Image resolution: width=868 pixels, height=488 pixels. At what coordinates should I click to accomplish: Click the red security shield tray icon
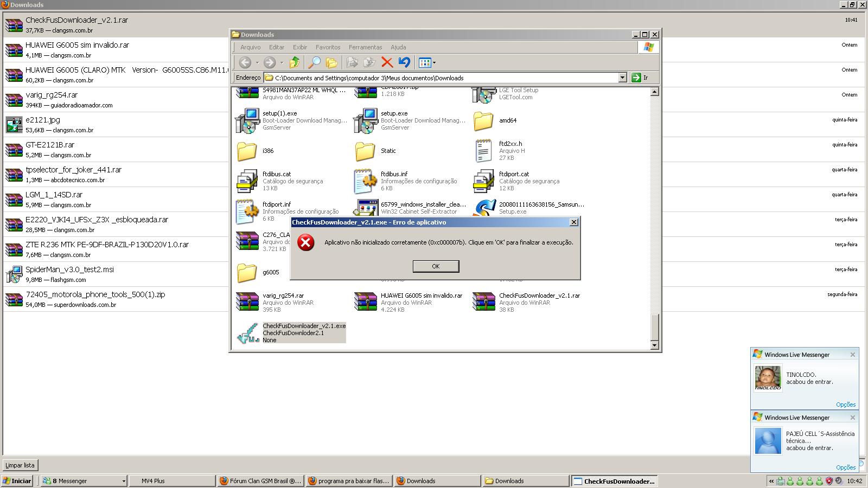point(829,481)
